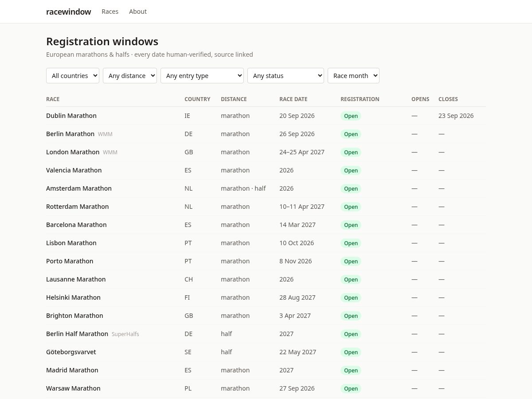The height and width of the screenshot is (399, 532).
Task: Expand the Any entry type filter
Action: (202, 75)
